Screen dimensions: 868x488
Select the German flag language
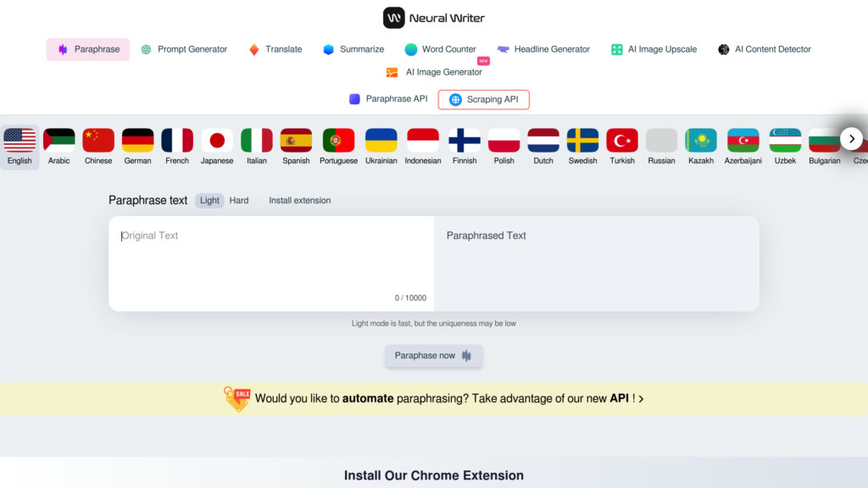137,141
